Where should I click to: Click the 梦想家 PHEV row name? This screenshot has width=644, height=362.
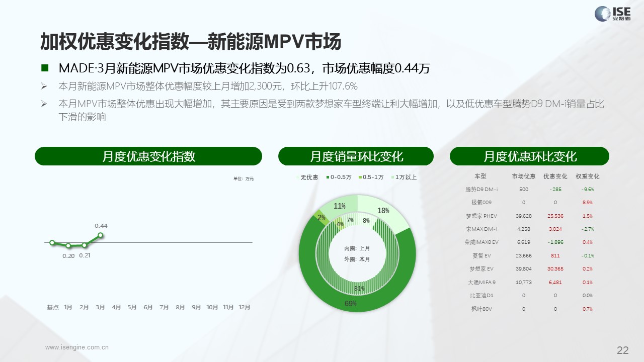481,216
